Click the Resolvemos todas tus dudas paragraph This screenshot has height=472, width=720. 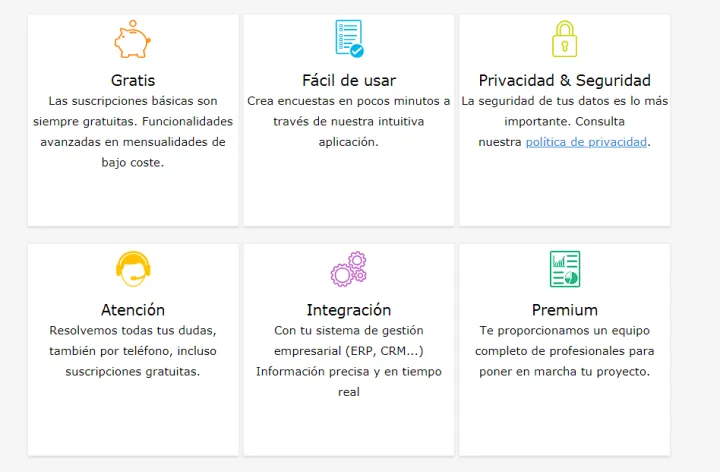[x=133, y=350]
